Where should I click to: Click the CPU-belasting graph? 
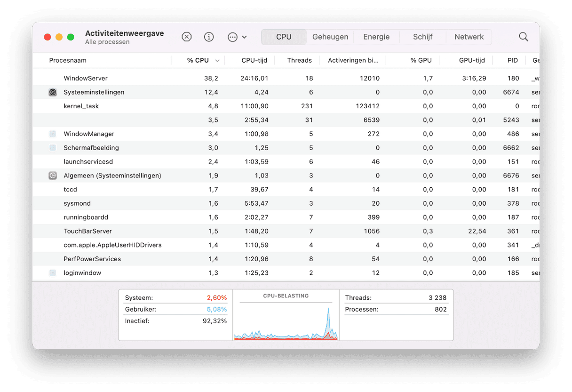point(286,320)
